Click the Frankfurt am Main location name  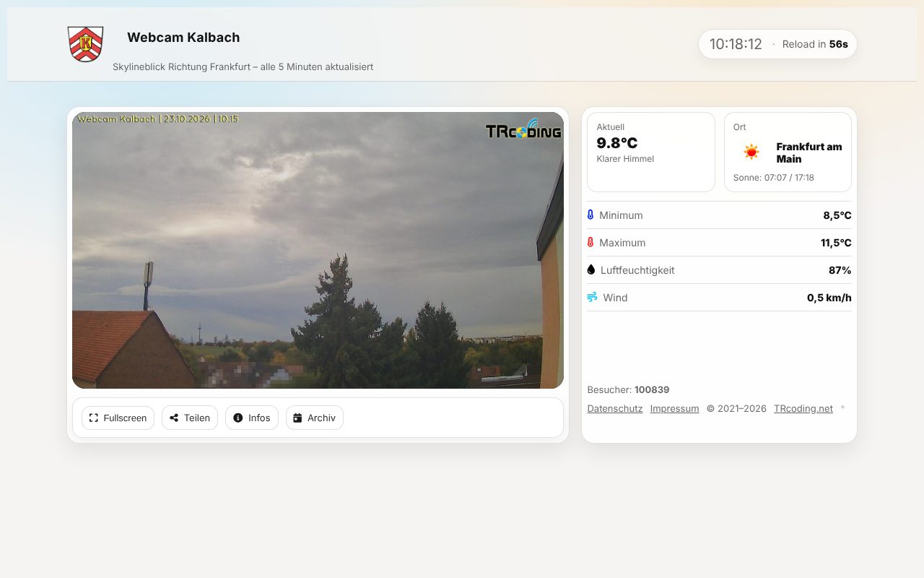click(x=809, y=152)
